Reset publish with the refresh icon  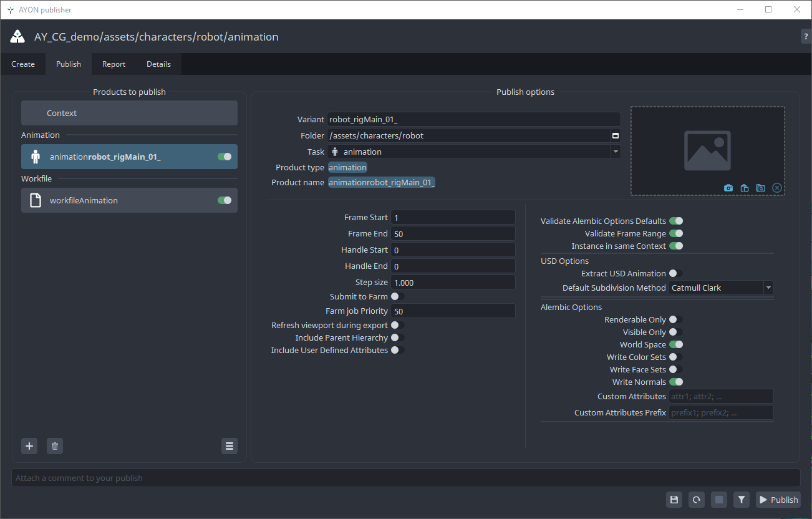(696, 500)
